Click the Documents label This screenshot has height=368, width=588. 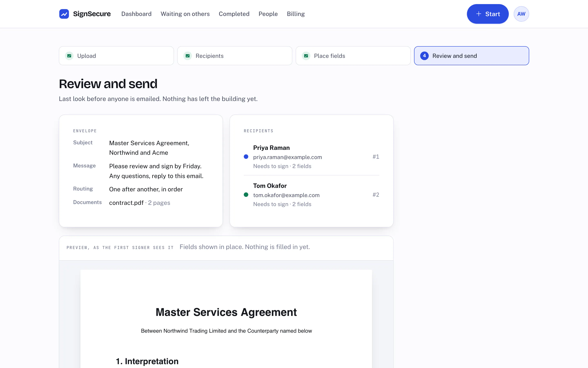click(87, 202)
